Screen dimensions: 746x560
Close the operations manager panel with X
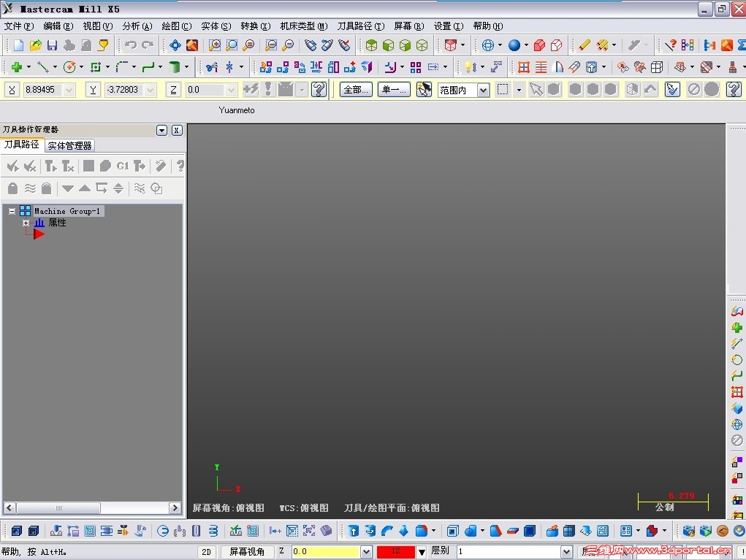coord(177,130)
